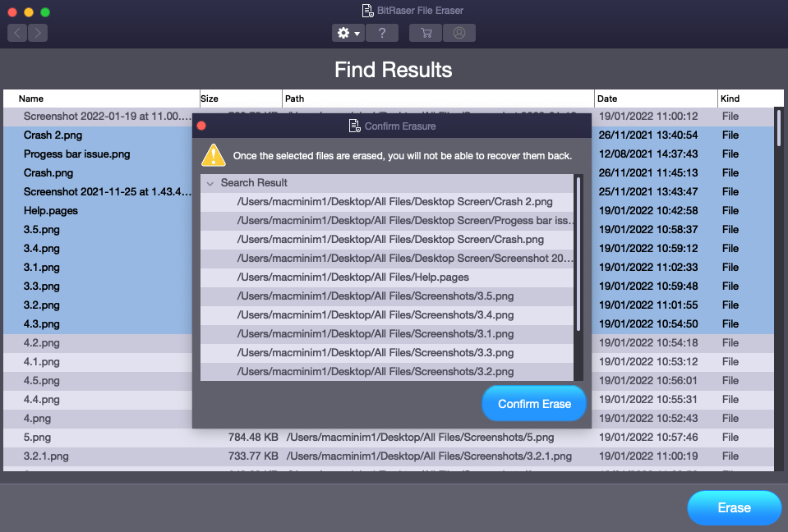The width and height of the screenshot is (788, 532).
Task: Click the main results table scrollbar
Action: (x=778, y=128)
